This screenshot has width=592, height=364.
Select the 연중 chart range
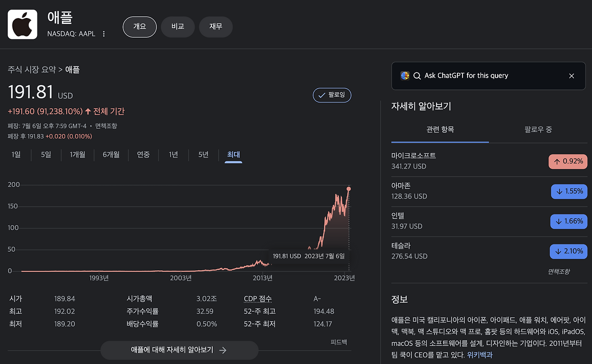[143, 155]
